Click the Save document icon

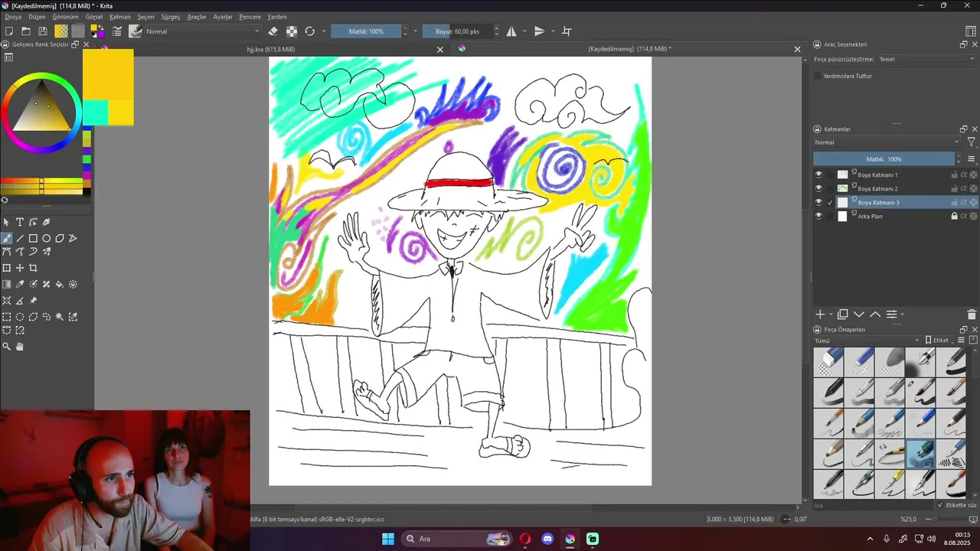pyautogui.click(x=43, y=31)
